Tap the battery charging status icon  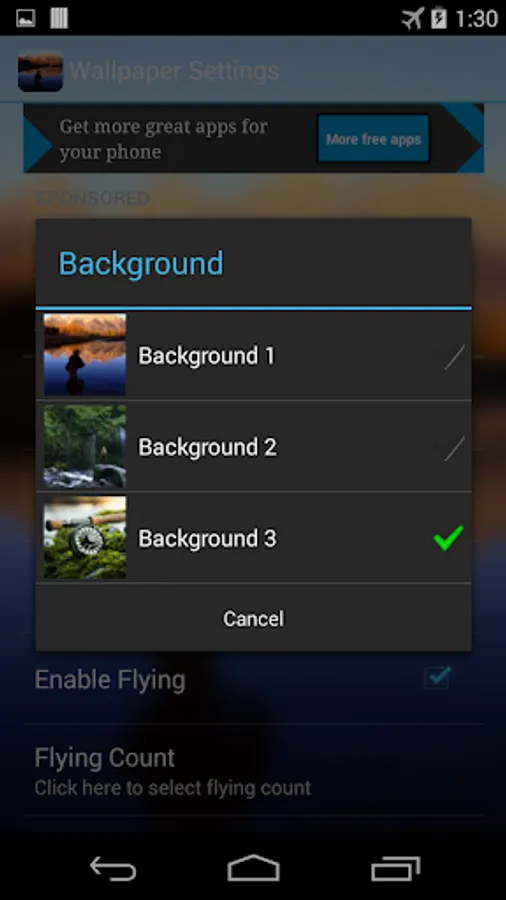439,18
